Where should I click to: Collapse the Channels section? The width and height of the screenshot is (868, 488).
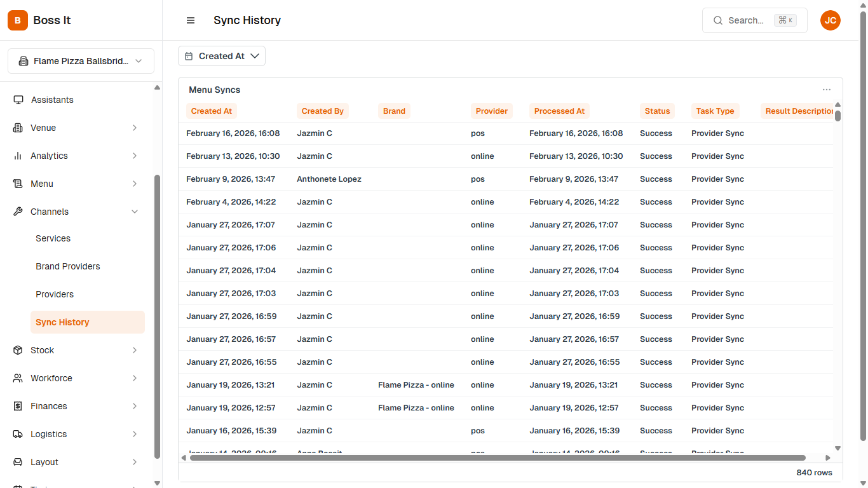click(x=135, y=212)
